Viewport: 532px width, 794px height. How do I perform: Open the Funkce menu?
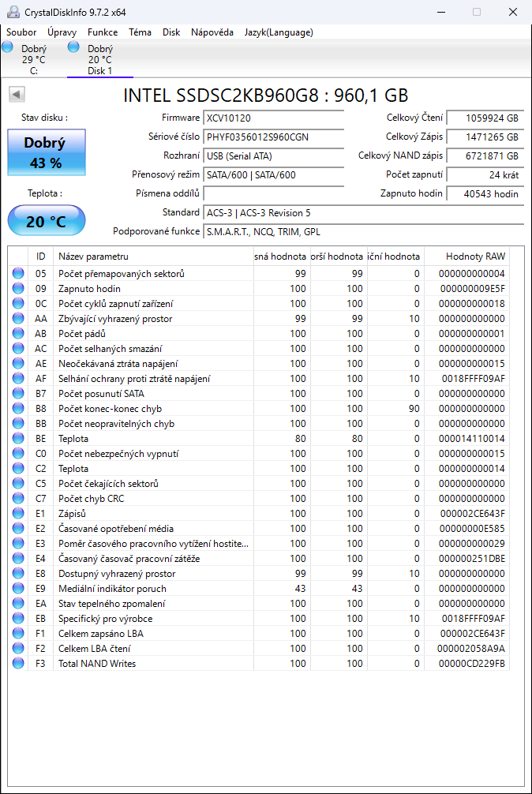pyautogui.click(x=103, y=32)
